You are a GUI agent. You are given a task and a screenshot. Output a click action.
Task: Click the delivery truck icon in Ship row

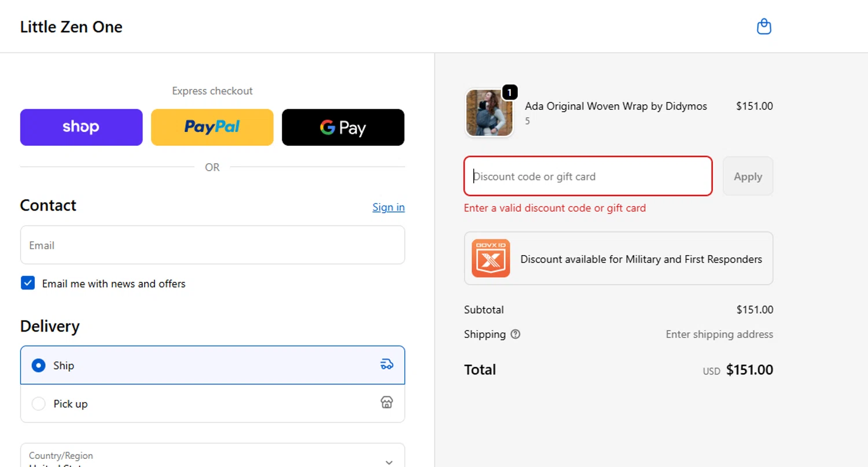(387, 364)
